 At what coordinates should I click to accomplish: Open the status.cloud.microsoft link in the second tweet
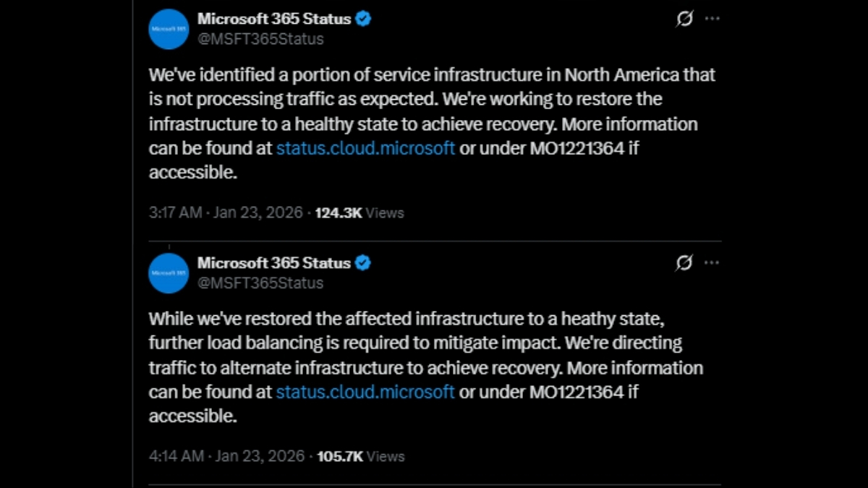365,392
